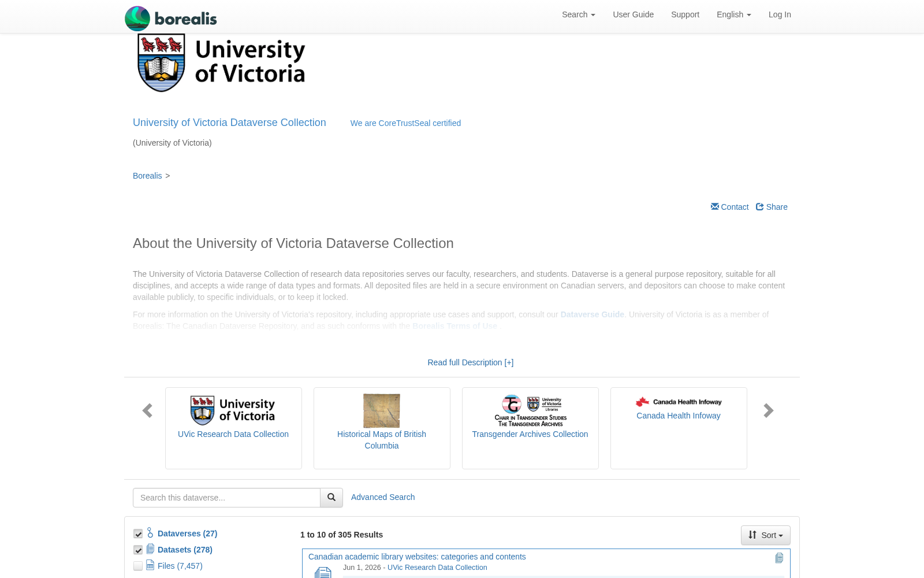Click the Datasets (278) facet label
Viewport: 924px width, 578px height.
pos(185,550)
